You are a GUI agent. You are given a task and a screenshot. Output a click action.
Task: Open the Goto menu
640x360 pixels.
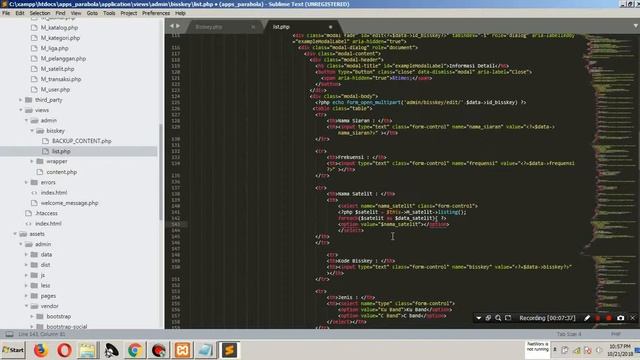coord(92,13)
